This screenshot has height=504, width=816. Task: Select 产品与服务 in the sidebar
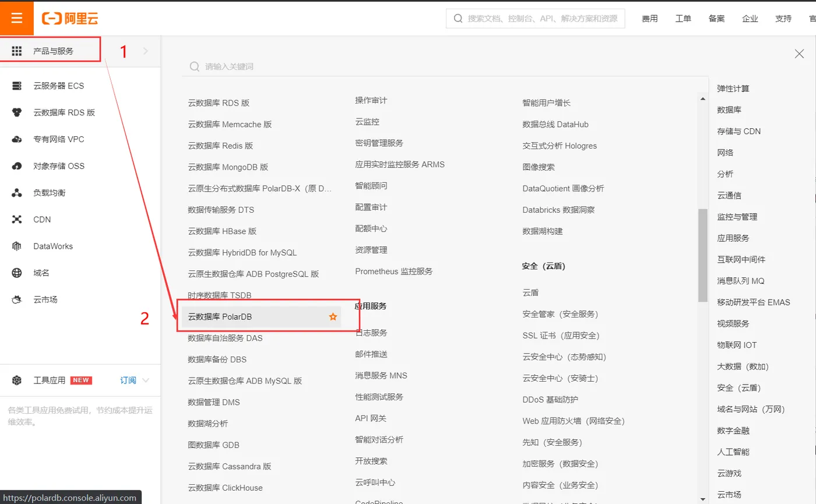point(54,51)
